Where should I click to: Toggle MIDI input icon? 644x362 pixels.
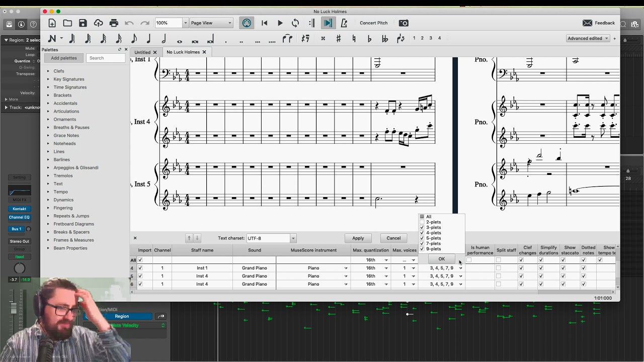coord(247,23)
